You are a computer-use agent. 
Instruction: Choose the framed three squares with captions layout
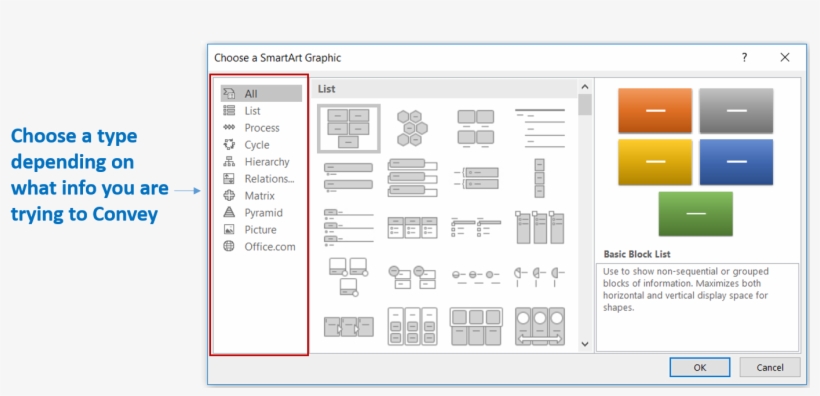click(x=475, y=326)
